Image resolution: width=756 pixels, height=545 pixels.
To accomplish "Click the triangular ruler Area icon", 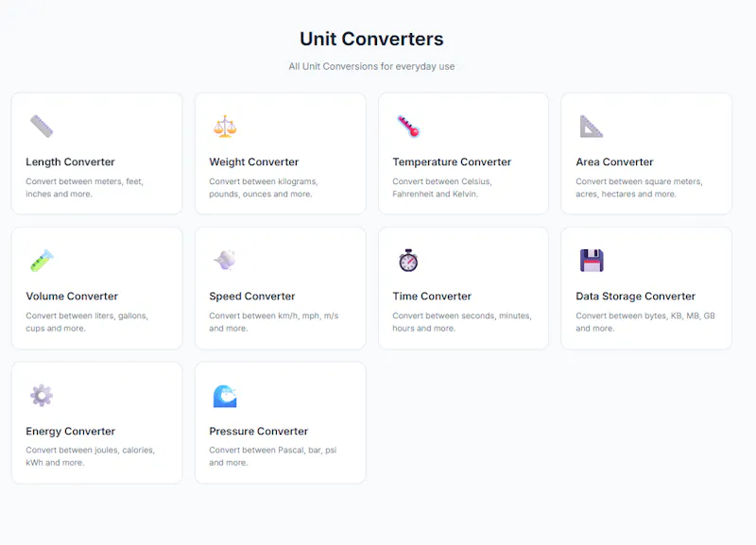I will [592, 127].
